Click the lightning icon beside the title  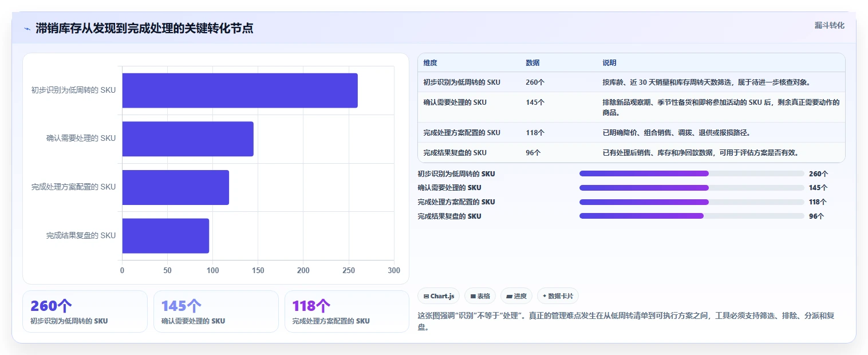[27, 29]
